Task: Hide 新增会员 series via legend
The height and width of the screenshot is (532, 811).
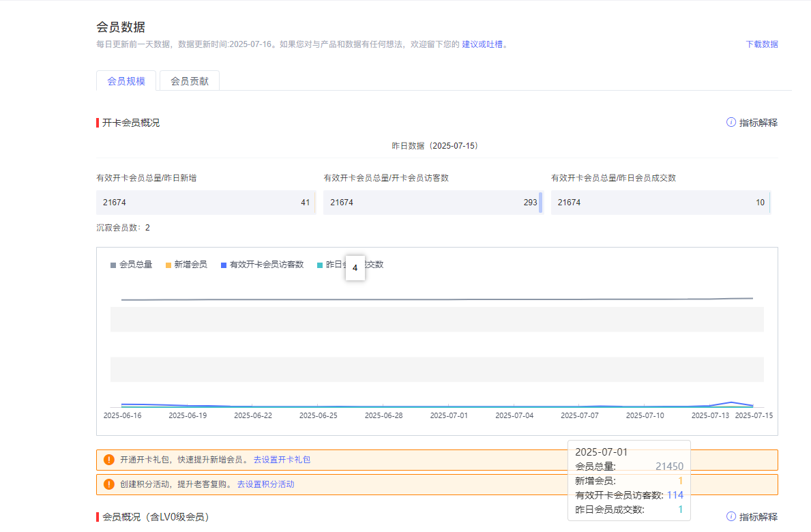Action: (x=186, y=265)
